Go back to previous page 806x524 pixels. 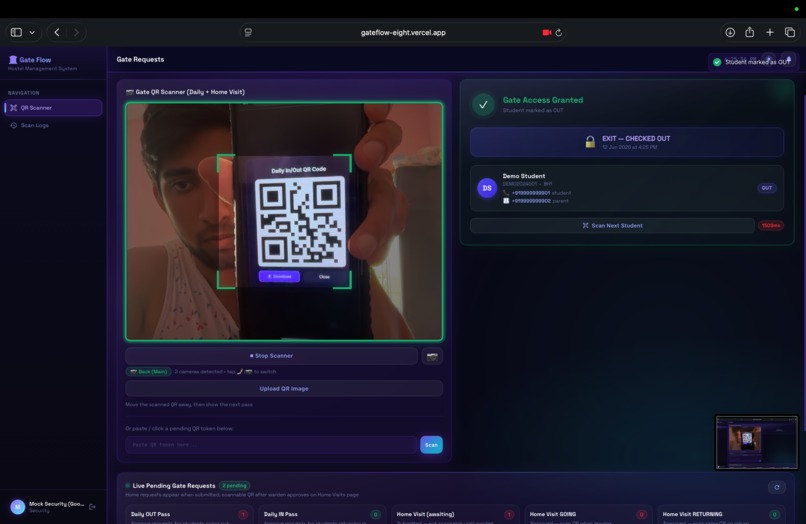click(57, 32)
